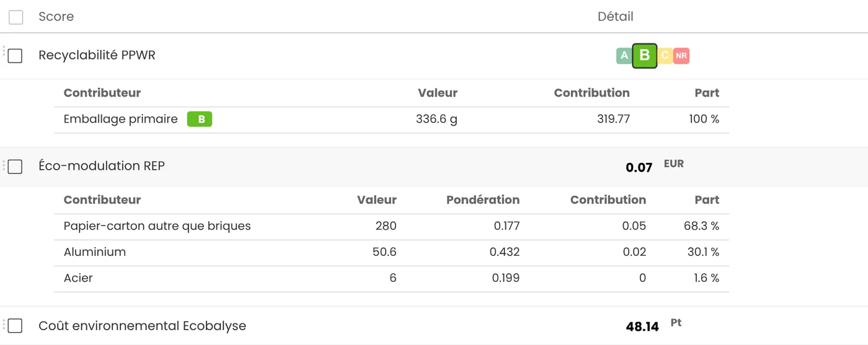Viewport: 868px width, 345px height.
Task: Click the value 280 for Papier-carton
Action: point(386,226)
